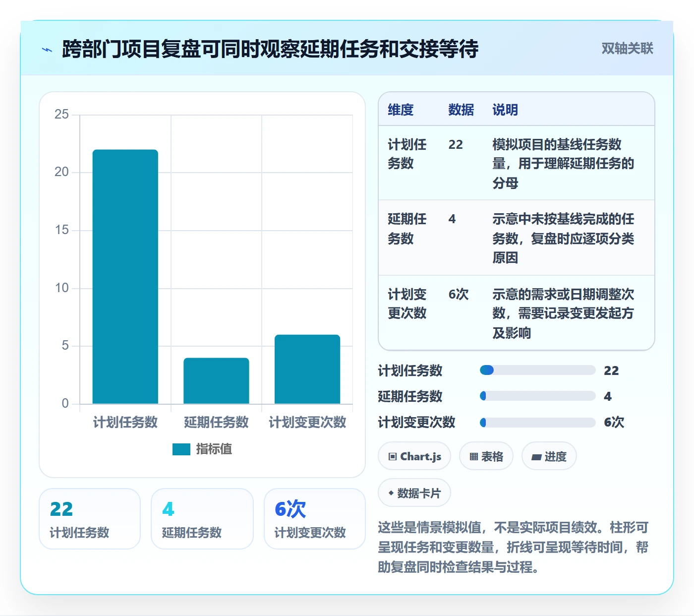Click the 计划任务数 progress bar
This screenshot has width=694, height=616.
pyautogui.click(x=538, y=370)
